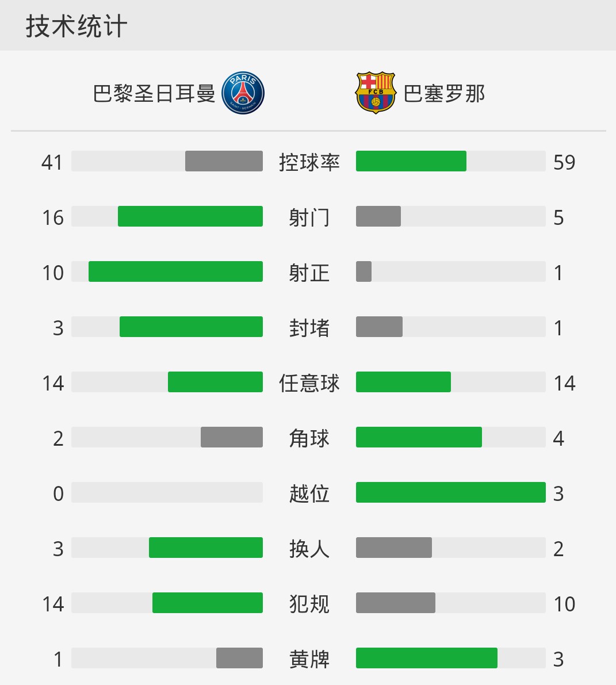Click Barcelona's full green 越位 offside bar
616x685 pixels.
coord(451,492)
